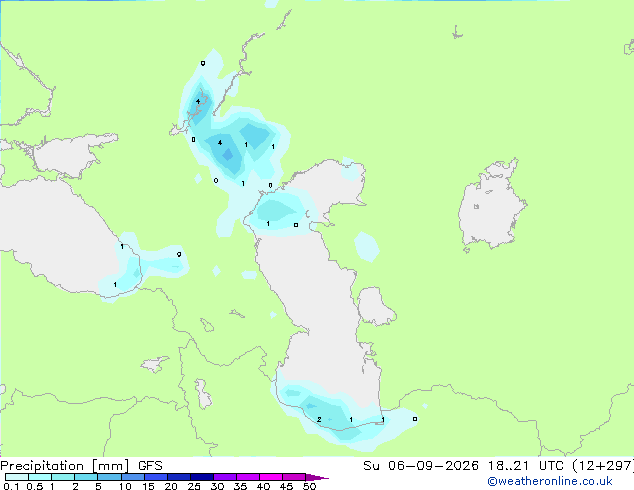The image size is (634, 490).
Task: Select the 40–45 mm magenta legend swatch
Action: click(x=271, y=477)
